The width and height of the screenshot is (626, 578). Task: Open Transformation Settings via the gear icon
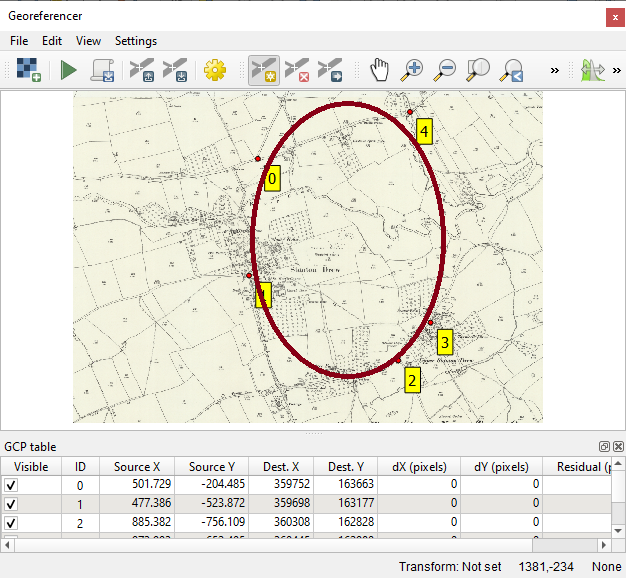213,70
